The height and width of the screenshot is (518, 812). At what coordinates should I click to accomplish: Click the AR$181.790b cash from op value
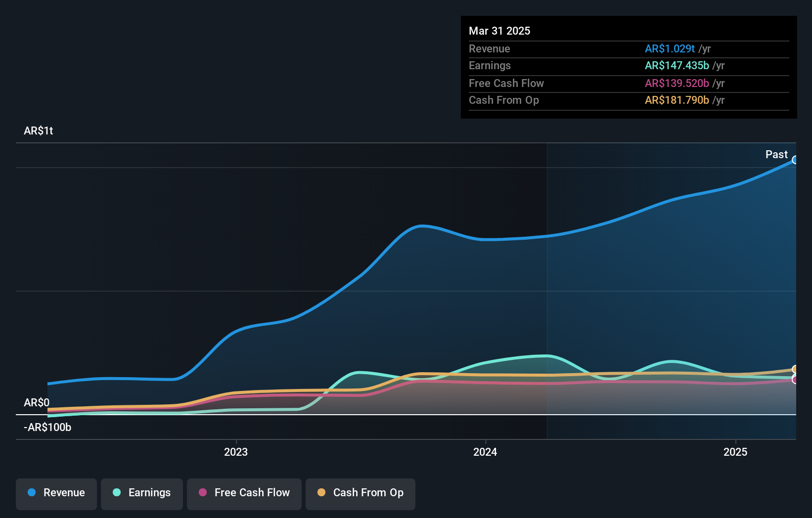tap(677, 100)
